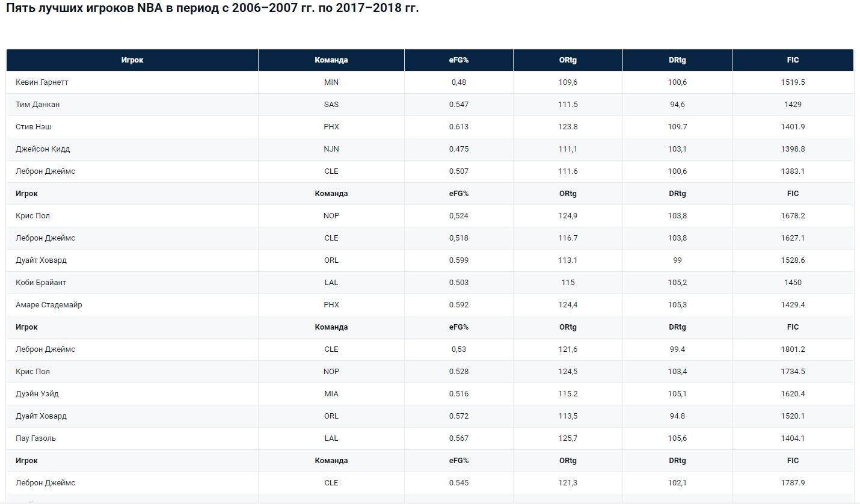Click the DRtg value "94.8"

click(677, 416)
